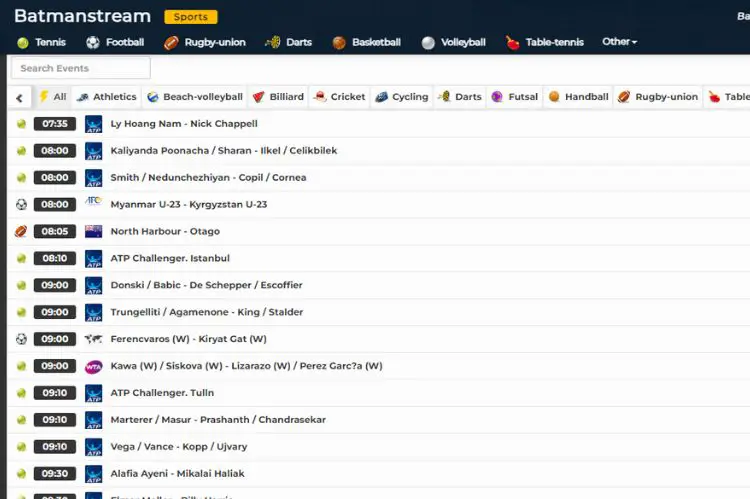Click tennis ball icon on Alafia Ayeni row

point(21,474)
